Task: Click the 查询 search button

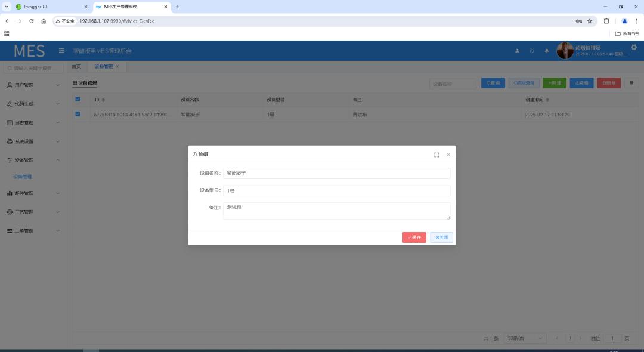Action: pyautogui.click(x=493, y=83)
